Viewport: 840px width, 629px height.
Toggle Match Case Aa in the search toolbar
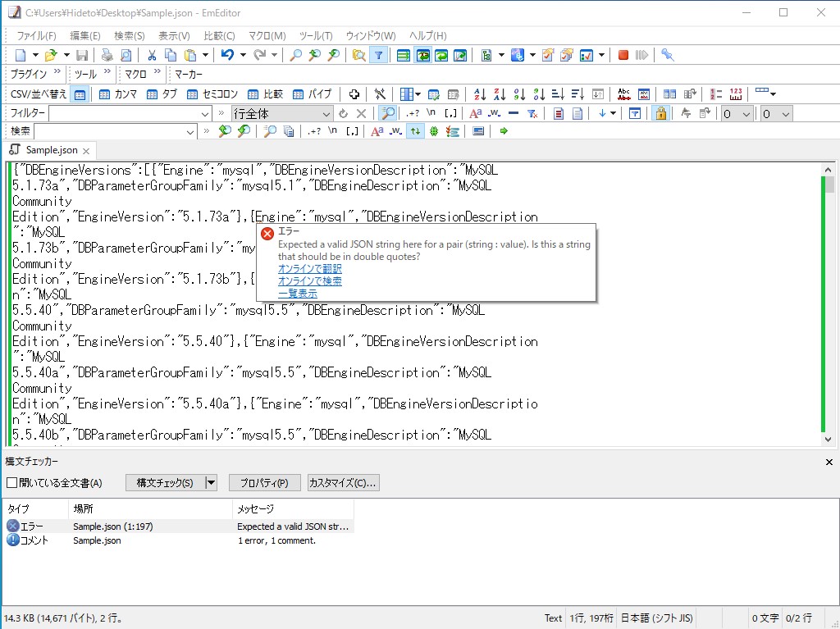click(377, 131)
